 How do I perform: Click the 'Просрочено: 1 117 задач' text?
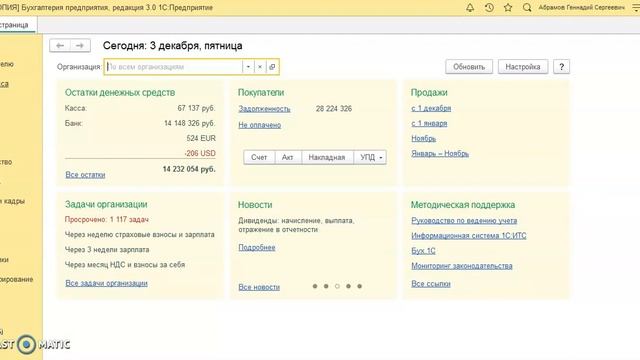tap(107, 220)
